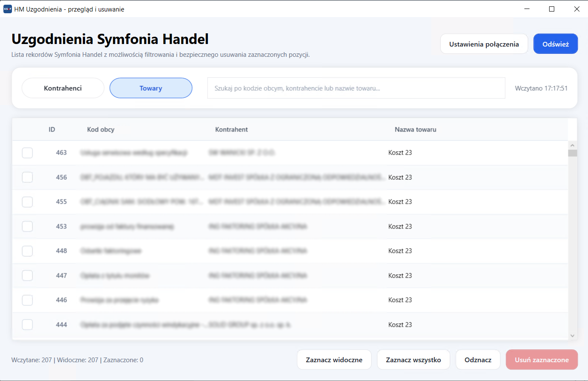Switch to the Kontrahenci tab
The image size is (588, 381).
[x=63, y=88]
